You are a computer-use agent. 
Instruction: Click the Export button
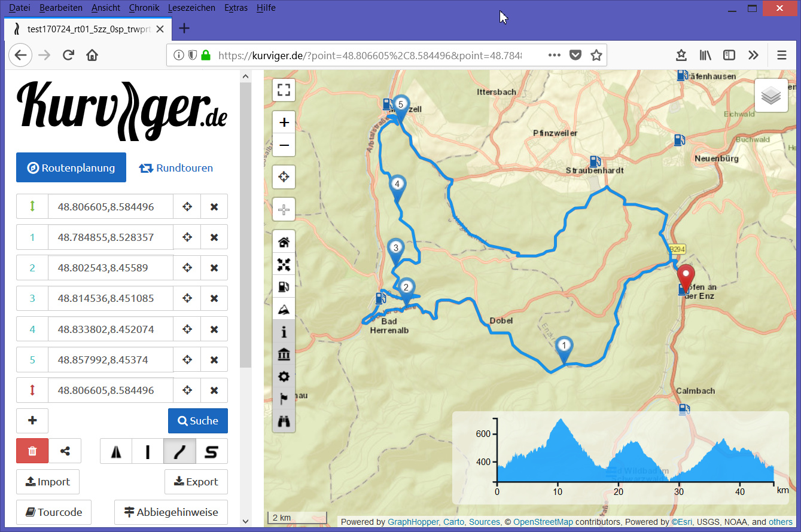coord(196,482)
